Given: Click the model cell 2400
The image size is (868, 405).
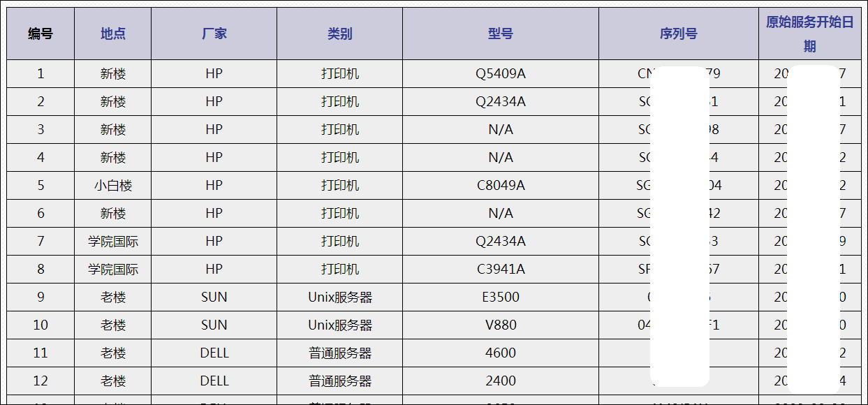Looking at the screenshot, I should 501,381.
